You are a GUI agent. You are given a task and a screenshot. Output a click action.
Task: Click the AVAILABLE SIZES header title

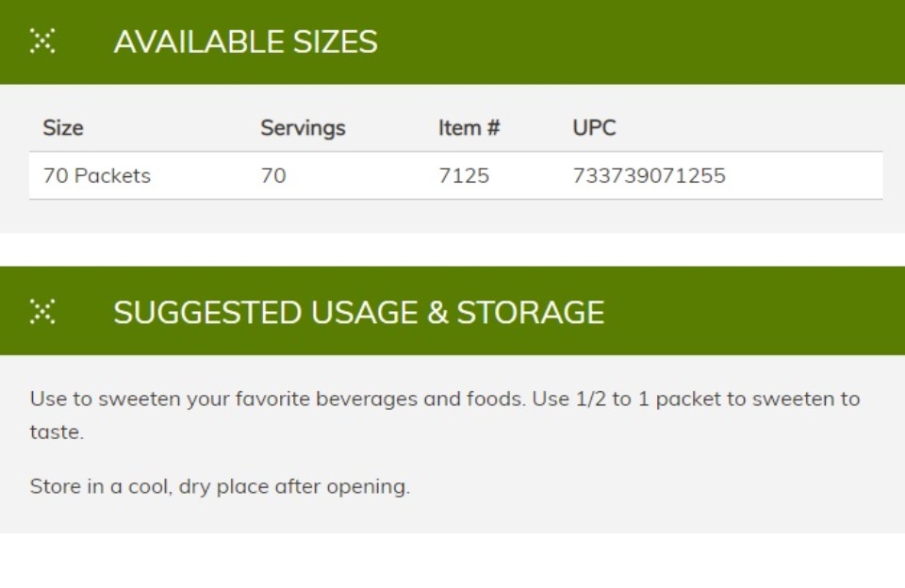click(245, 41)
